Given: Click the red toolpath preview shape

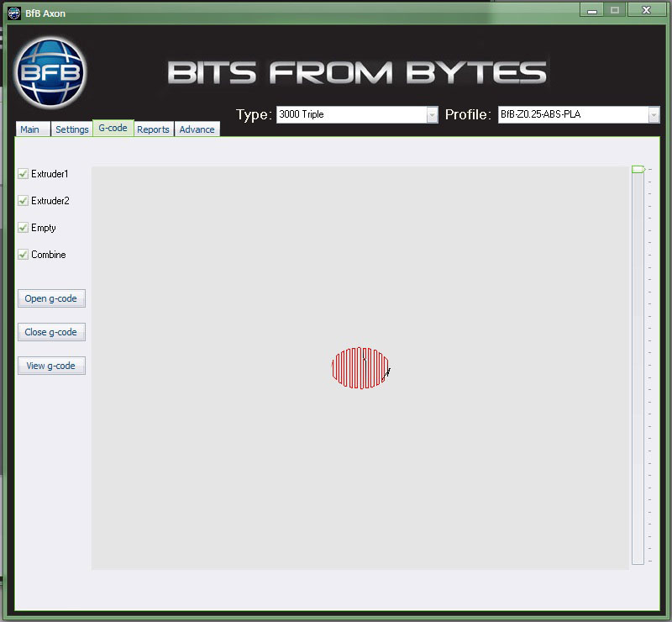Looking at the screenshot, I should click(361, 368).
